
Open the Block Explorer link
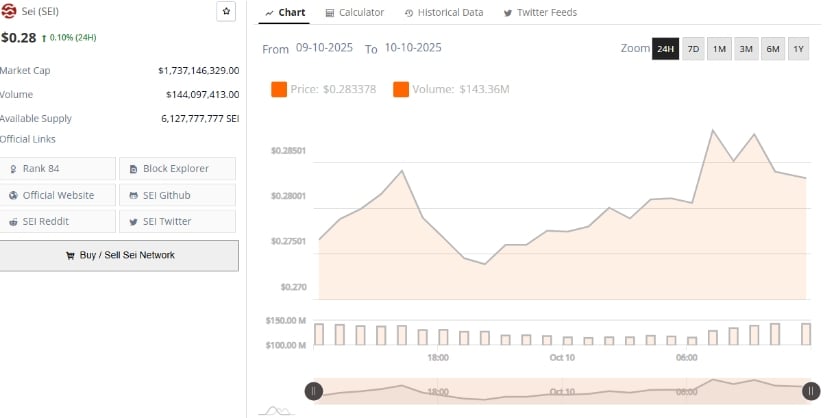point(177,168)
